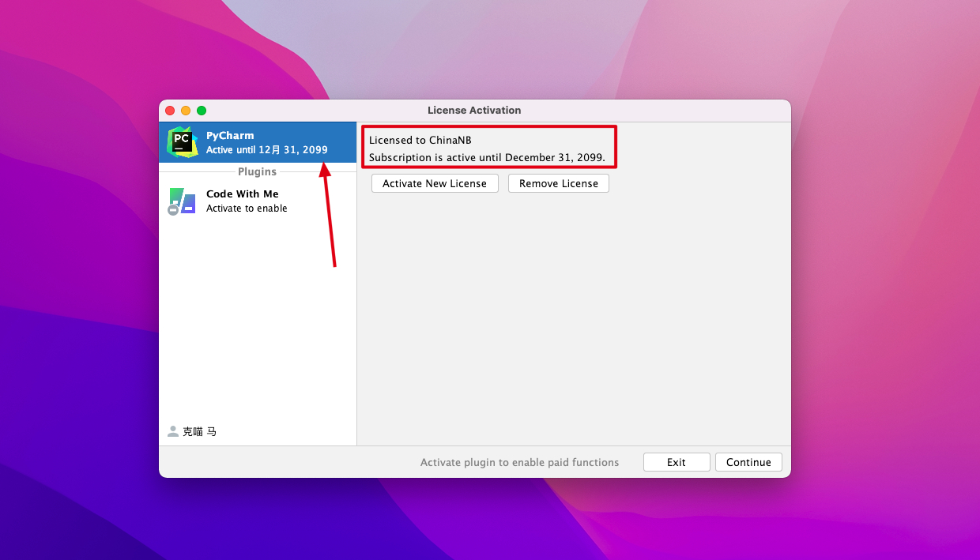Close the License Activation window
Viewport: 980px width, 560px height.
click(x=170, y=111)
